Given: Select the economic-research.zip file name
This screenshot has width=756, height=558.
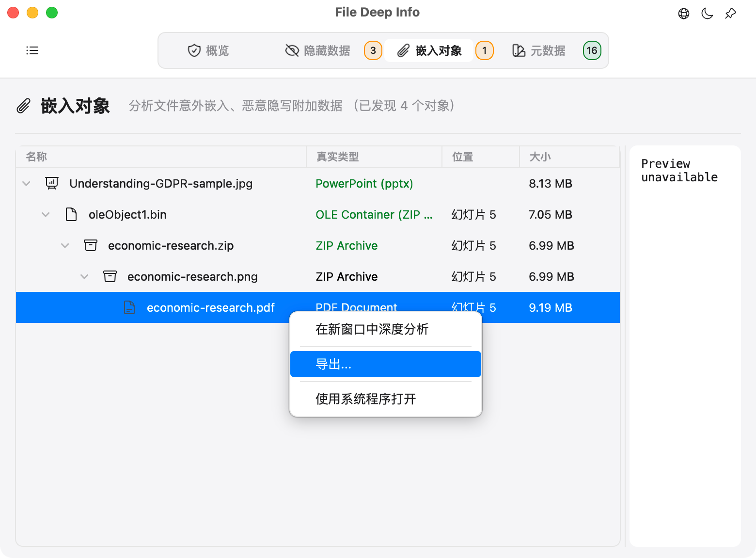Looking at the screenshot, I should point(171,246).
